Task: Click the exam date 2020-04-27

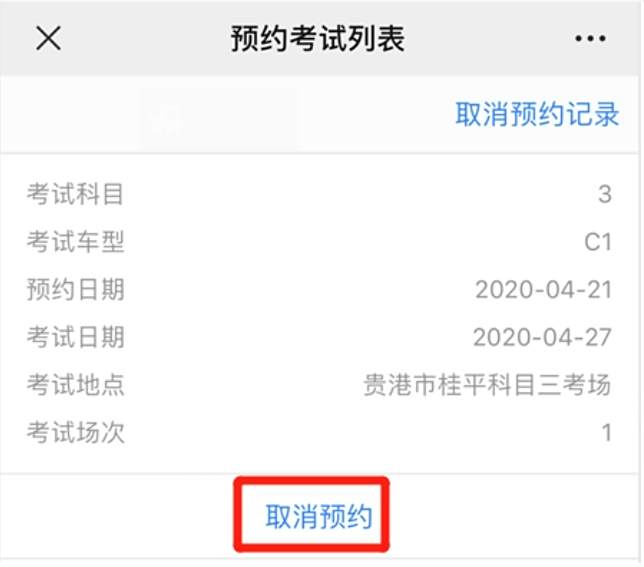Action: pos(542,337)
